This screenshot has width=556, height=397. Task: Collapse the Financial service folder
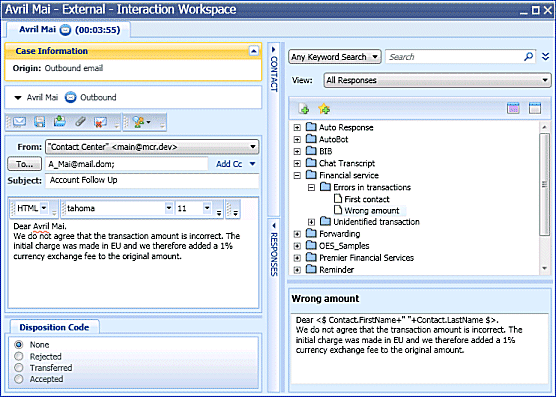tap(297, 175)
